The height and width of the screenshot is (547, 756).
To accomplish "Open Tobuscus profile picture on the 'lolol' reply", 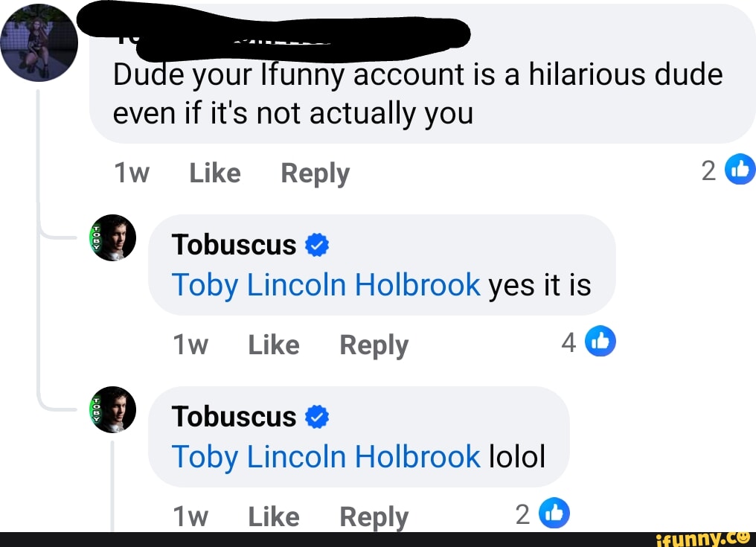I will [113, 409].
